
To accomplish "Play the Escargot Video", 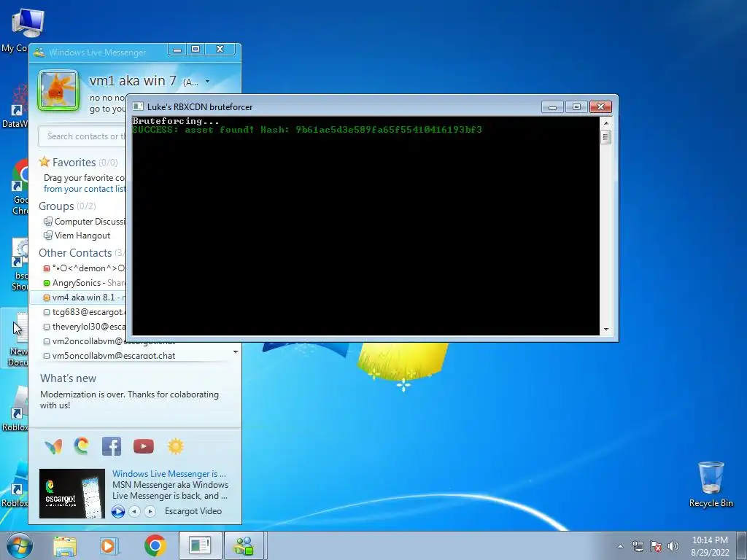I will click(x=118, y=511).
